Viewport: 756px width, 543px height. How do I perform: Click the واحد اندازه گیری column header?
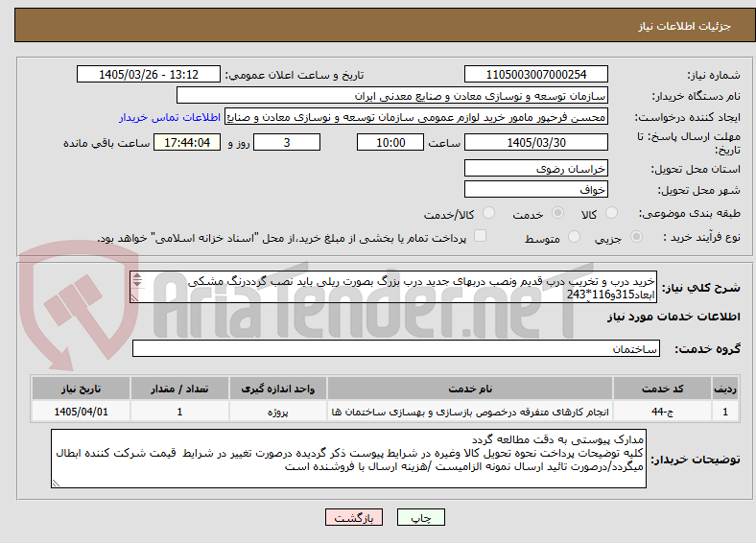coord(277,389)
